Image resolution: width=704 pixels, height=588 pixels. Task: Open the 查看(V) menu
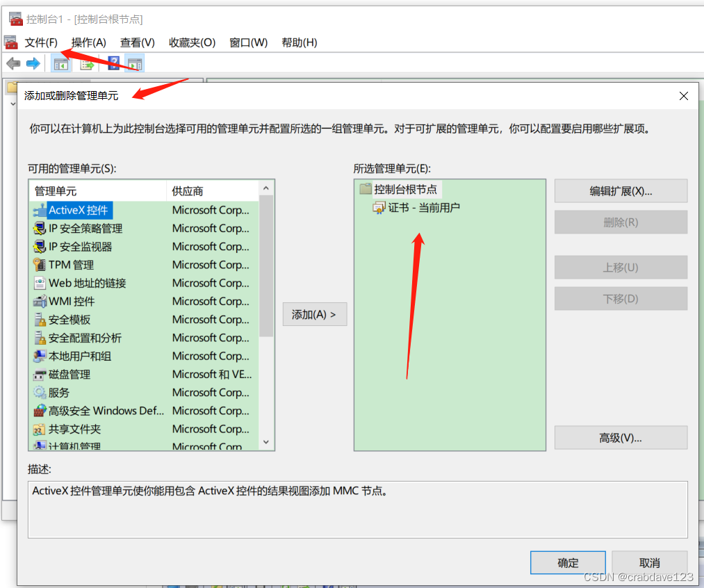pyautogui.click(x=138, y=42)
